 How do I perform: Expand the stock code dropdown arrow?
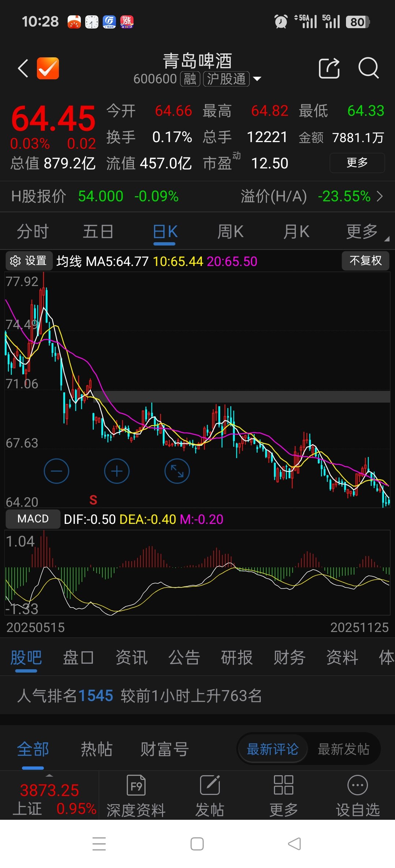[257, 79]
